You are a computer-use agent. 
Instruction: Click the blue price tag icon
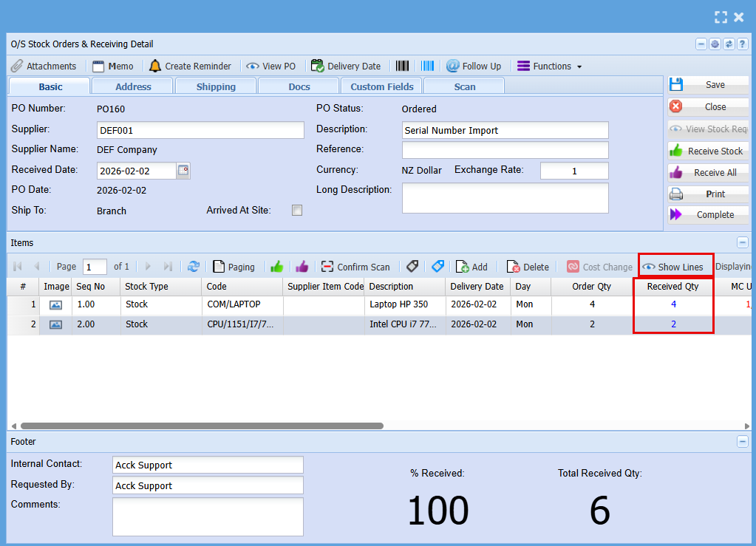click(437, 267)
